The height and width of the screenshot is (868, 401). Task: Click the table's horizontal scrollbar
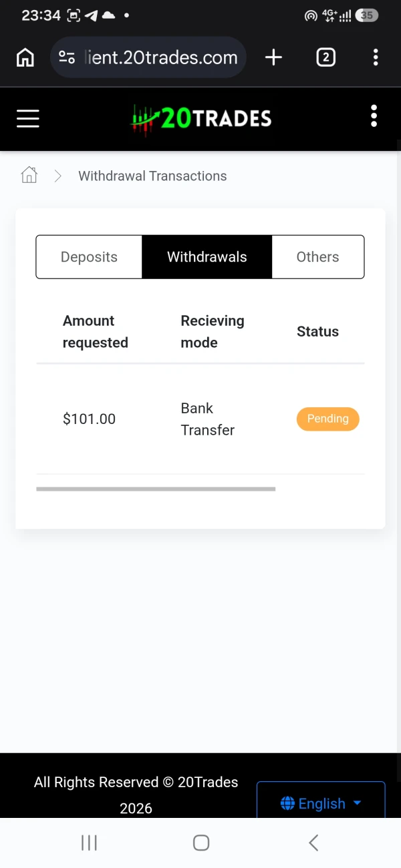click(x=156, y=489)
